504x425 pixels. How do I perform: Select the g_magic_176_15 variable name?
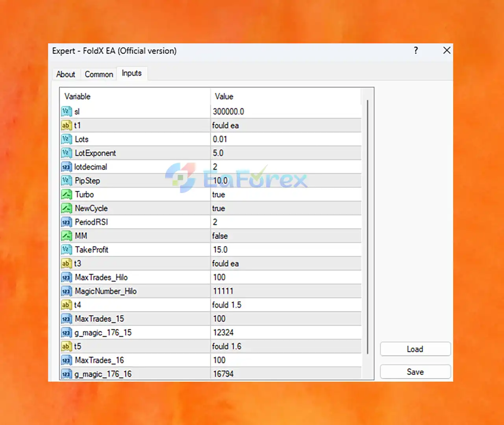click(x=103, y=333)
